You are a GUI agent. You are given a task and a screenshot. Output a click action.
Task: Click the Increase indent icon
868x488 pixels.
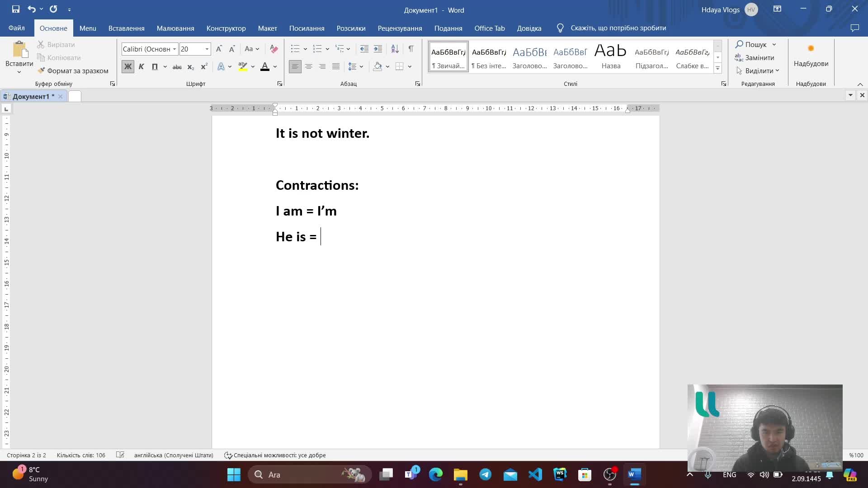tap(378, 49)
